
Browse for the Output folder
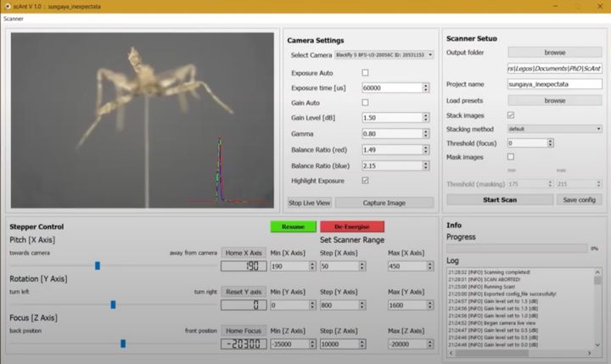point(554,52)
